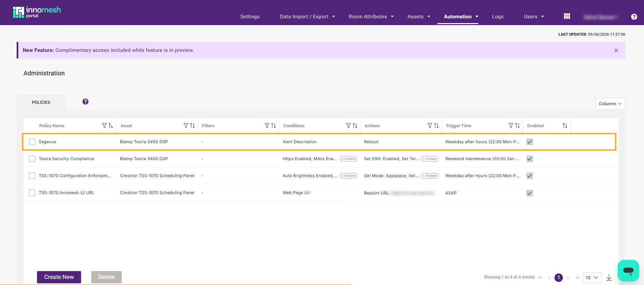Filter the Actions column
The width and height of the screenshot is (644, 285).
[430, 126]
